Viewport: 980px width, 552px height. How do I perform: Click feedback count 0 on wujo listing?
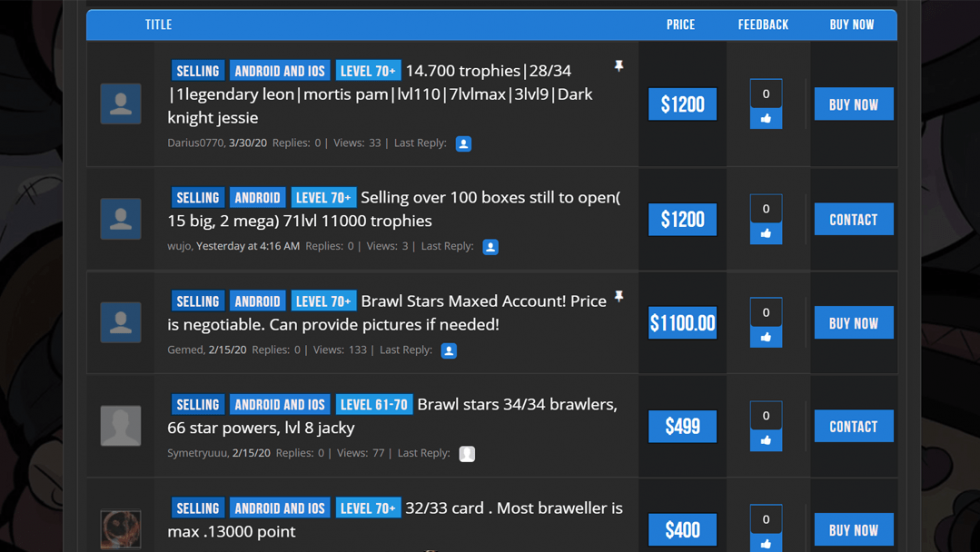(766, 209)
